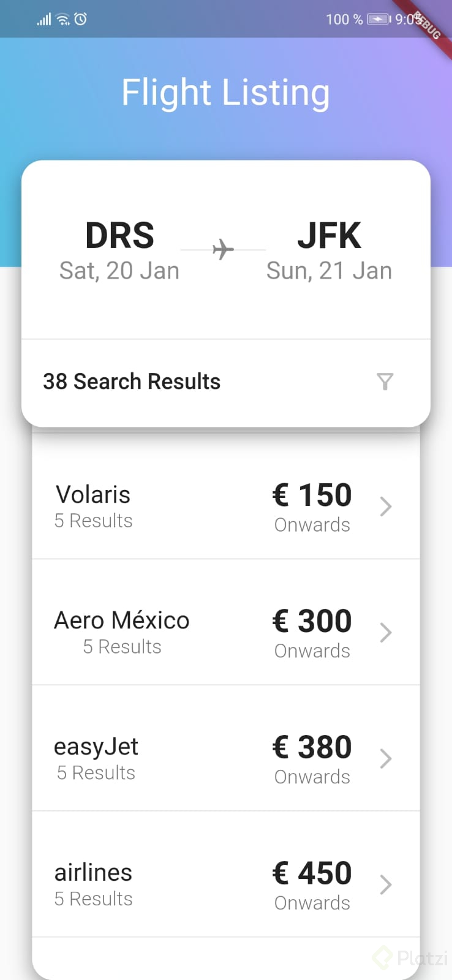Tap the Platzi watermark logo

[x=410, y=957]
